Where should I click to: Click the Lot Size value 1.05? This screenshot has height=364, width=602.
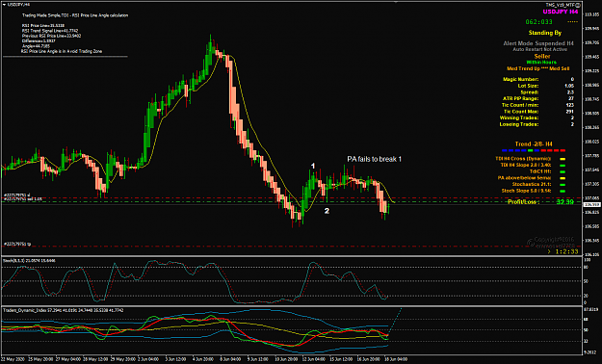tap(569, 86)
